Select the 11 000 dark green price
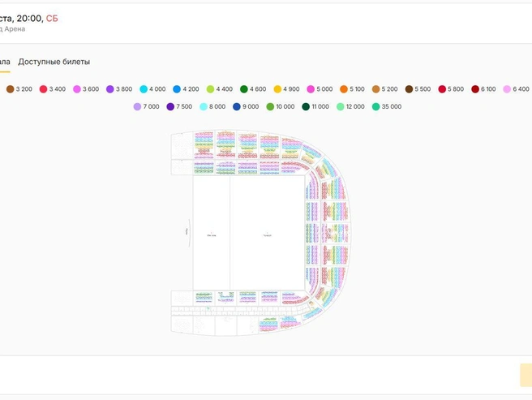Screen dimensions: 532x400 [306, 106]
